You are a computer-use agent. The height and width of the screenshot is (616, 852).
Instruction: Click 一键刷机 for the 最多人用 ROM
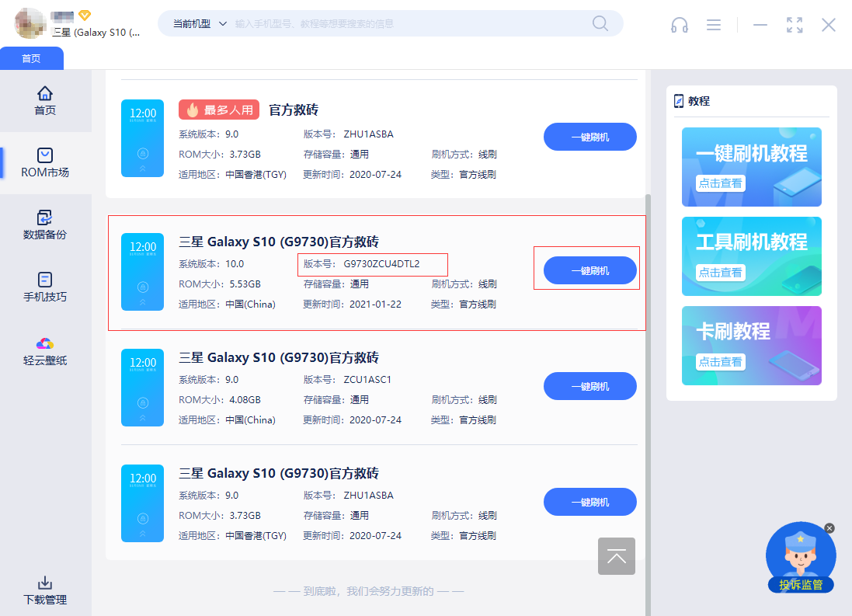pos(590,137)
